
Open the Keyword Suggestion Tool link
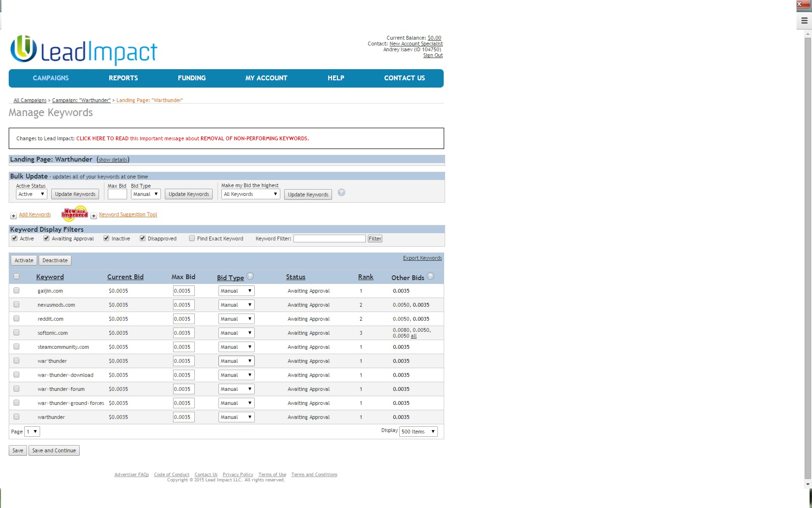click(128, 214)
